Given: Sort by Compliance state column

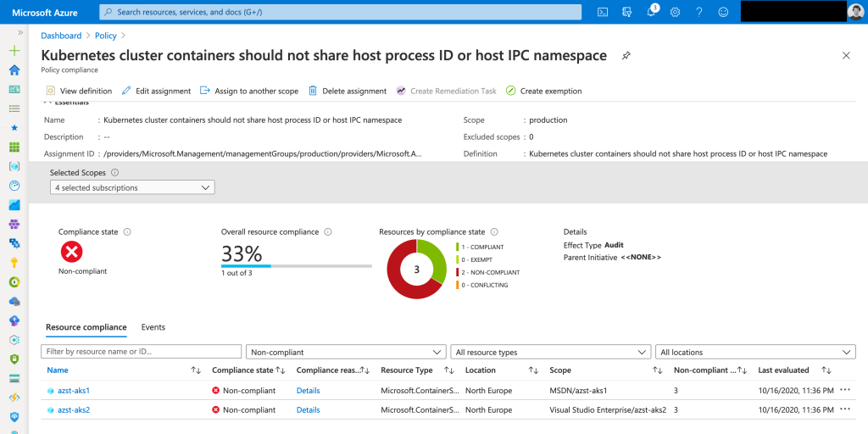Looking at the screenshot, I should pyautogui.click(x=280, y=370).
